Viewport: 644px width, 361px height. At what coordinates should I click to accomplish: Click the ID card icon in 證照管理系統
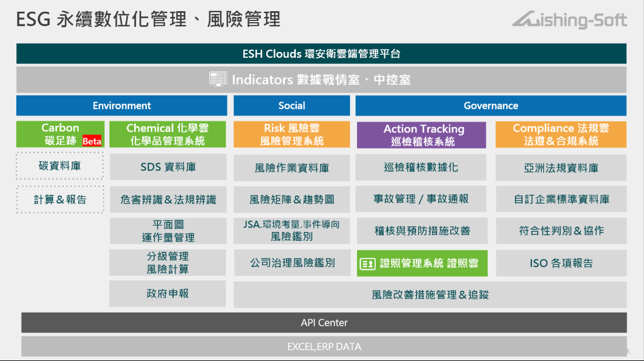tap(367, 264)
